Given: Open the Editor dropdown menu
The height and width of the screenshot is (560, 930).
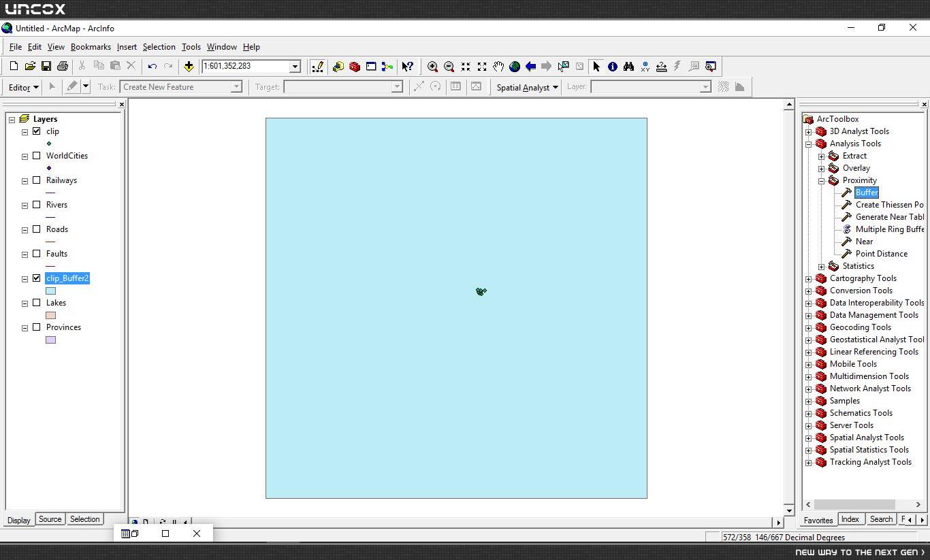Looking at the screenshot, I should pyautogui.click(x=24, y=87).
